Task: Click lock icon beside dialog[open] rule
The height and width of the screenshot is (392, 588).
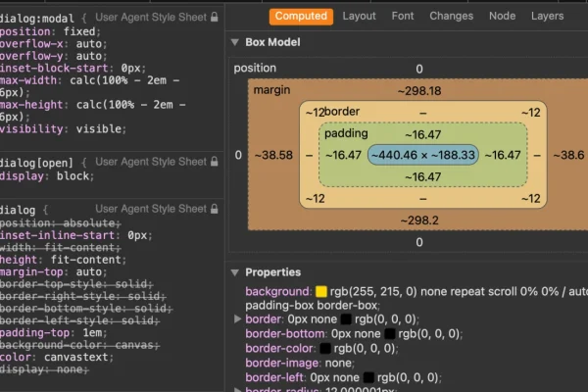Action: click(x=214, y=162)
